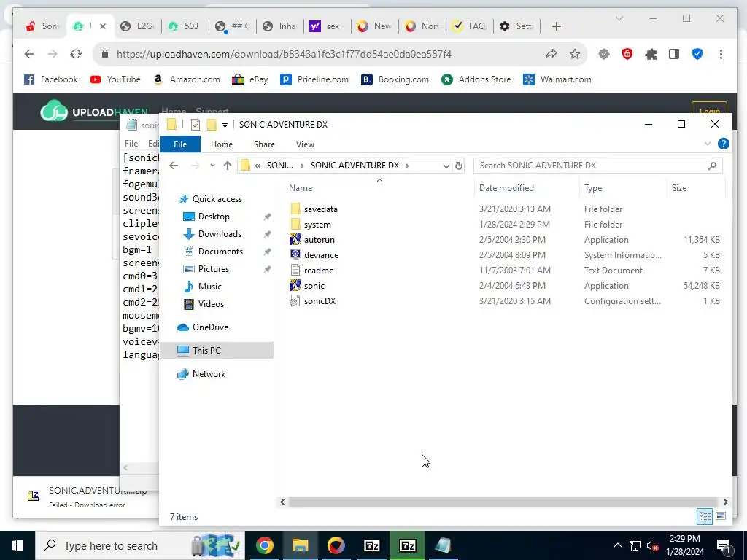
Task: Select the autorun application icon
Action: (x=295, y=239)
